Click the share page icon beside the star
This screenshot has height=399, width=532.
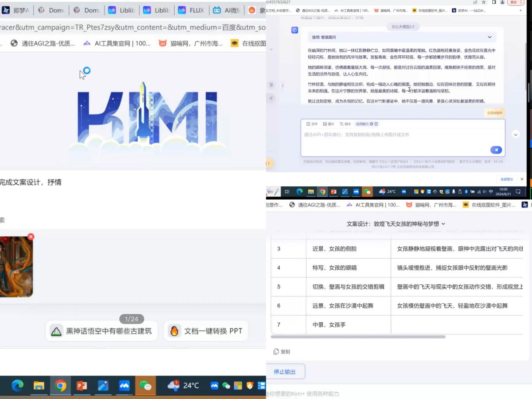[x=475, y=2]
